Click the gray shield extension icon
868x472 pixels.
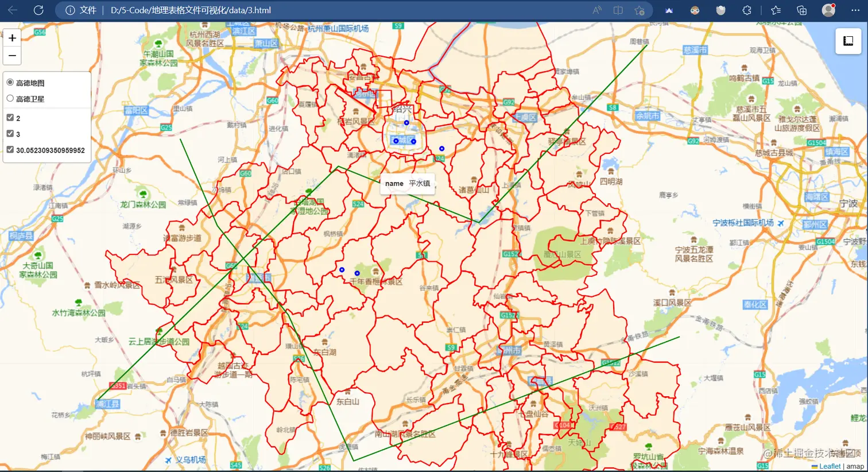(x=720, y=10)
